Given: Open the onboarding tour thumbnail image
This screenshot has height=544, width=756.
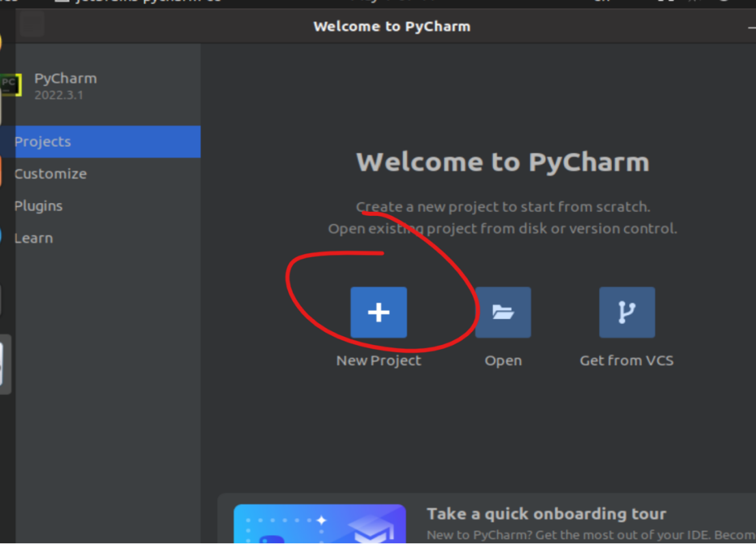Looking at the screenshot, I should pyautogui.click(x=320, y=523).
